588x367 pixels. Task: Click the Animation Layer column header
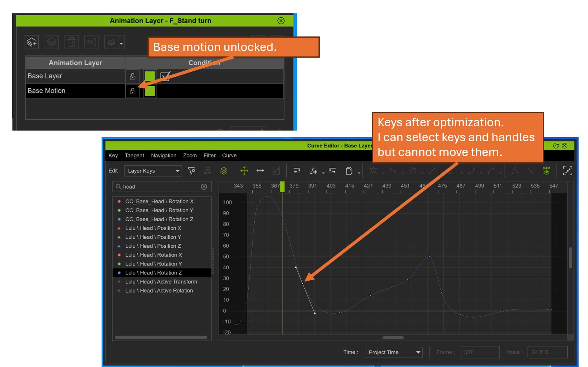tap(75, 63)
